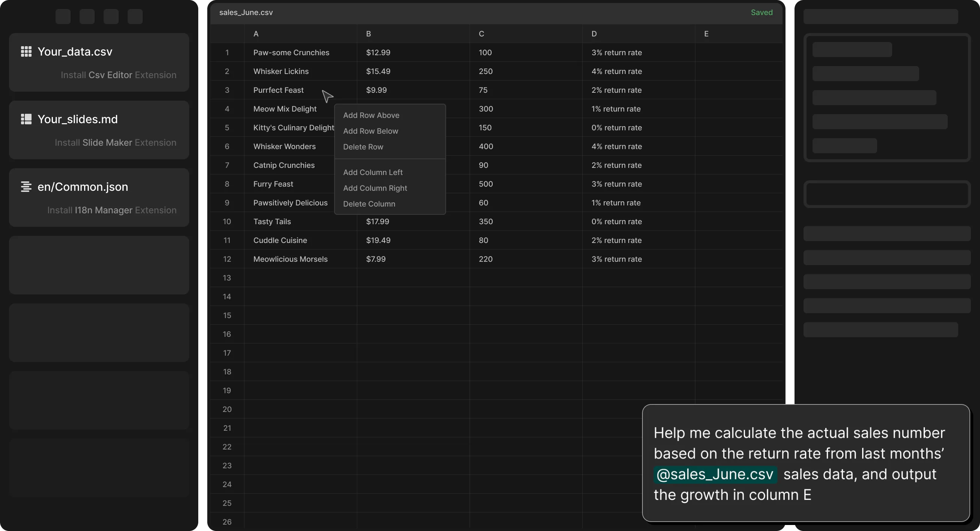
Task: Select return rate cell for Meow Mix Delight
Action: 638,109
